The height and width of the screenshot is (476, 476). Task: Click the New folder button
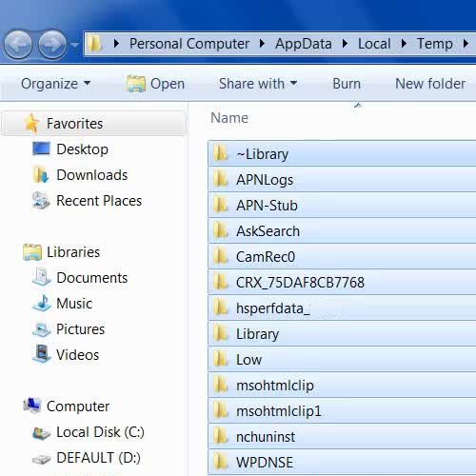[x=430, y=84]
